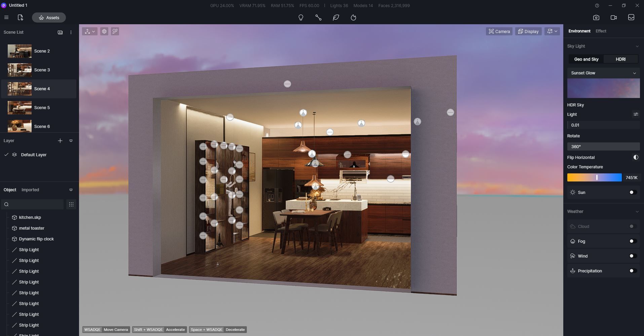Click the Assets button
Screen dimensions: 644x336
pyautogui.click(x=49, y=18)
